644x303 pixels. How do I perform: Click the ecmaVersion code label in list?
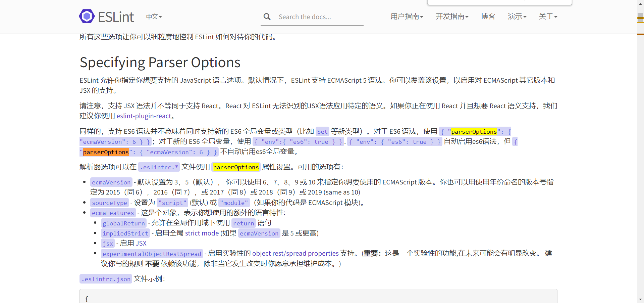[111, 182]
